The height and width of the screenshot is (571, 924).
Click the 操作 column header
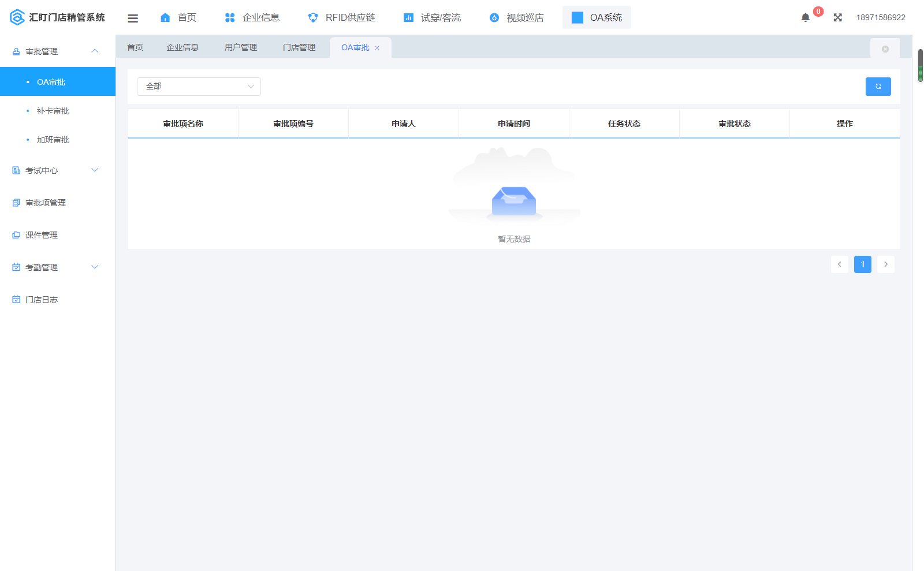845,124
